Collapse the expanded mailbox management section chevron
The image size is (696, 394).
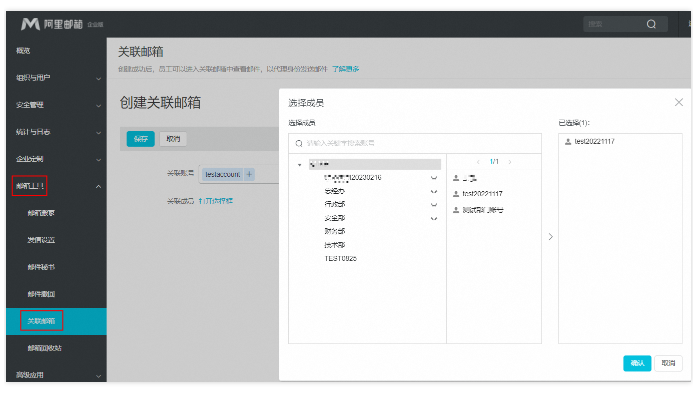[99, 186]
